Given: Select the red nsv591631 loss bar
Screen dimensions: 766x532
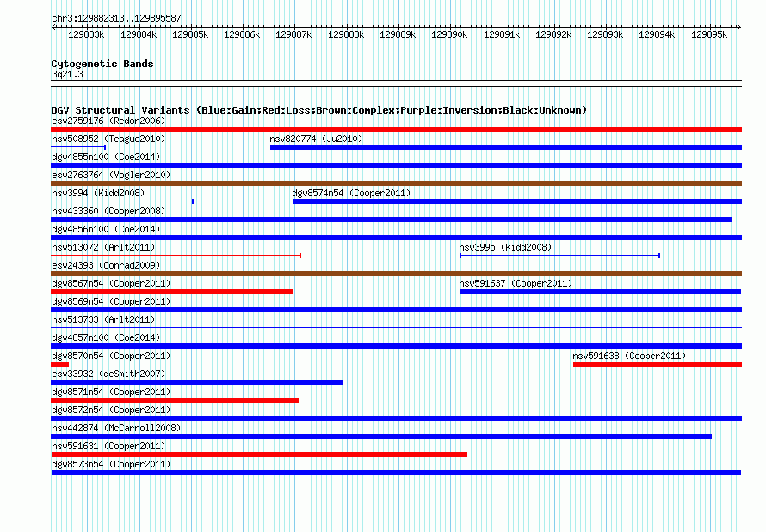Looking at the screenshot, I should [259, 455].
